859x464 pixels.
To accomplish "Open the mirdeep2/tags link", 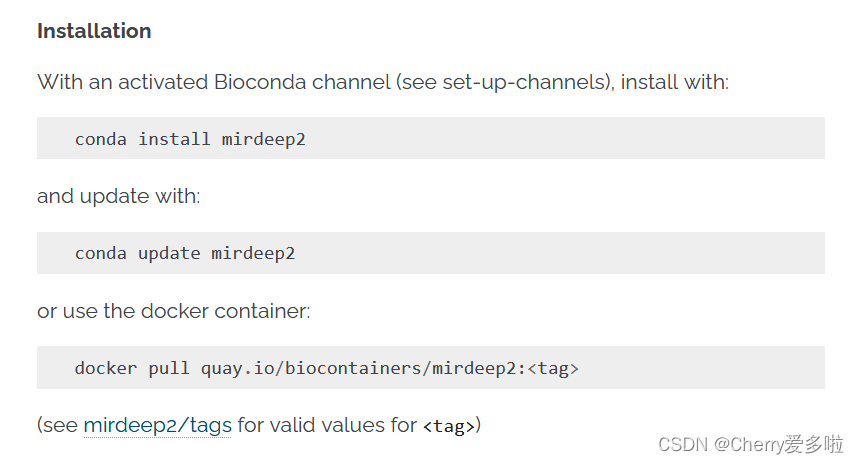I will coord(157,425).
